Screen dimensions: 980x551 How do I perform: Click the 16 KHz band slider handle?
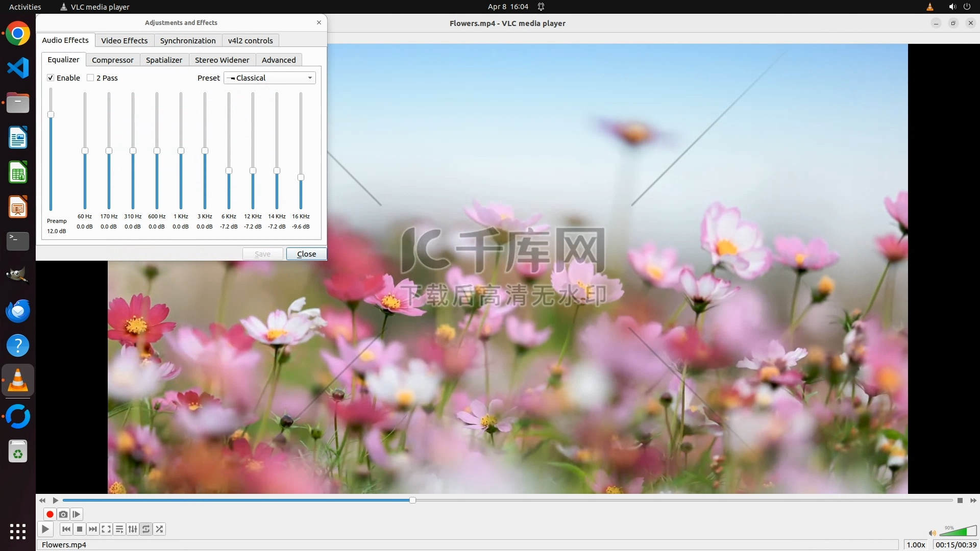point(301,177)
